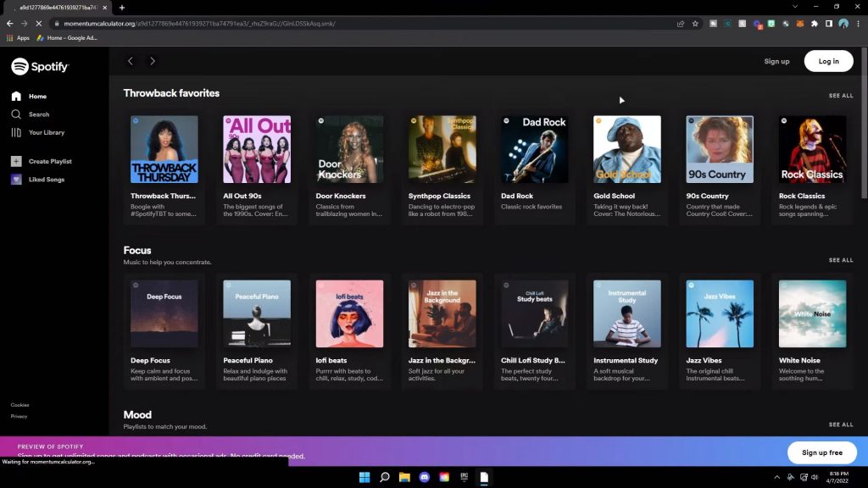Open taskbar volume control

(x=815, y=478)
